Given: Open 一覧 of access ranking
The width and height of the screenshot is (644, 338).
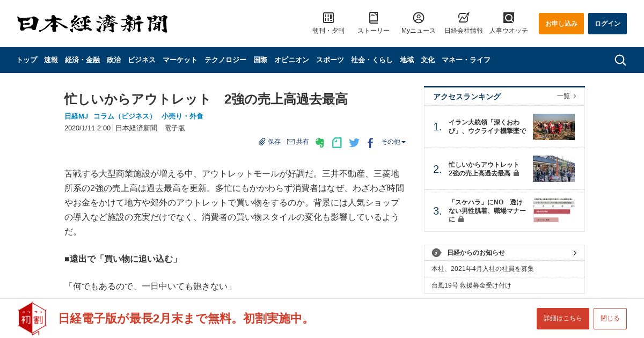Looking at the screenshot, I should click(x=567, y=96).
